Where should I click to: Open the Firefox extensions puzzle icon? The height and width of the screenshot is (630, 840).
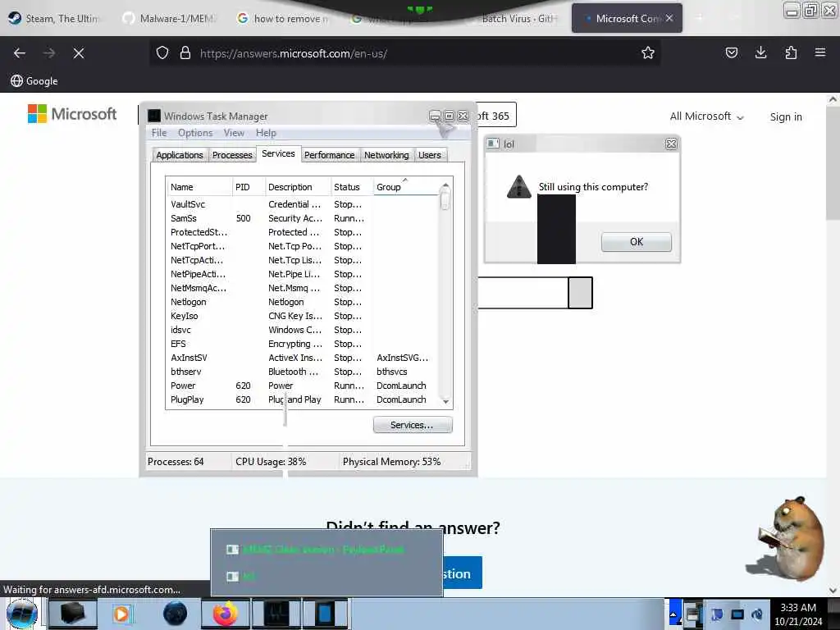coord(791,52)
